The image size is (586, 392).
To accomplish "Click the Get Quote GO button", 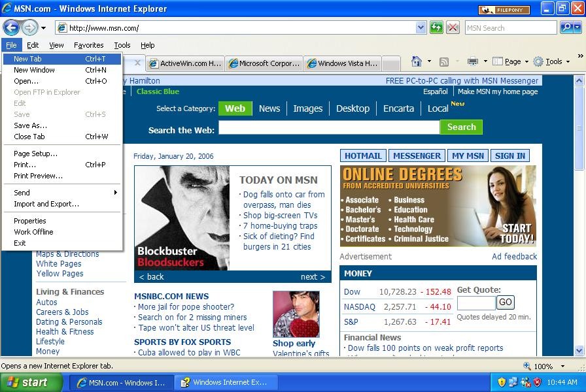I will [x=506, y=302].
